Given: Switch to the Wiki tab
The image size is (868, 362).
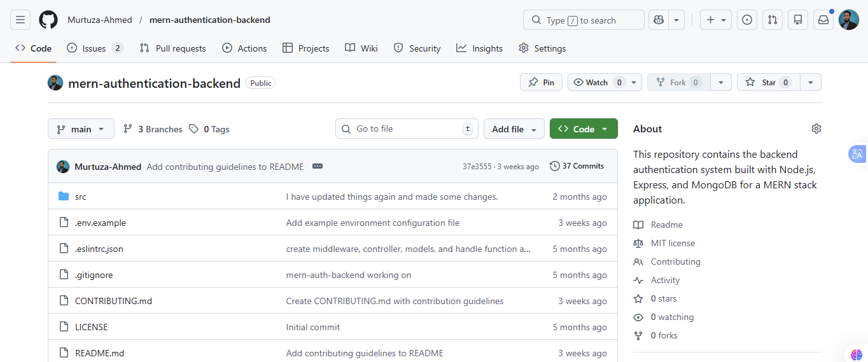Looking at the screenshot, I should 361,48.
